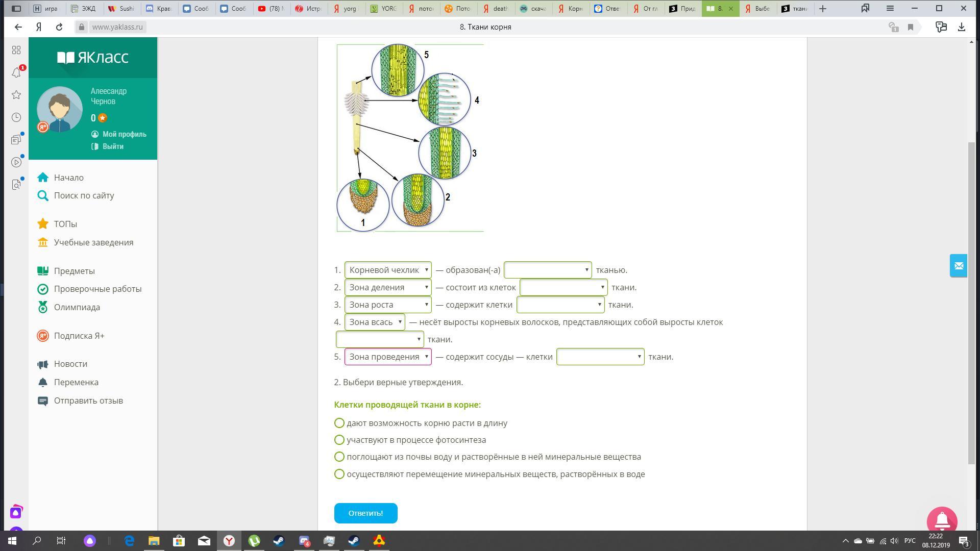Open the blue mail envelope widget

click(958, 266)
